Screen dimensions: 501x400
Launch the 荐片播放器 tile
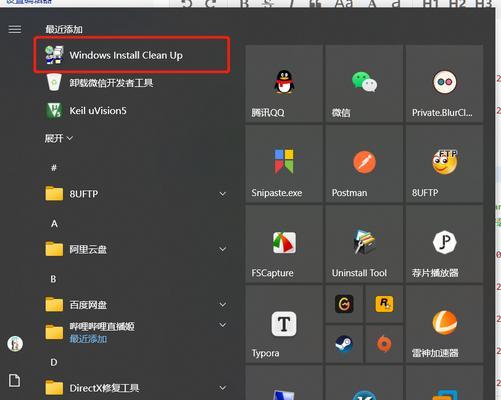coord(445,244)
